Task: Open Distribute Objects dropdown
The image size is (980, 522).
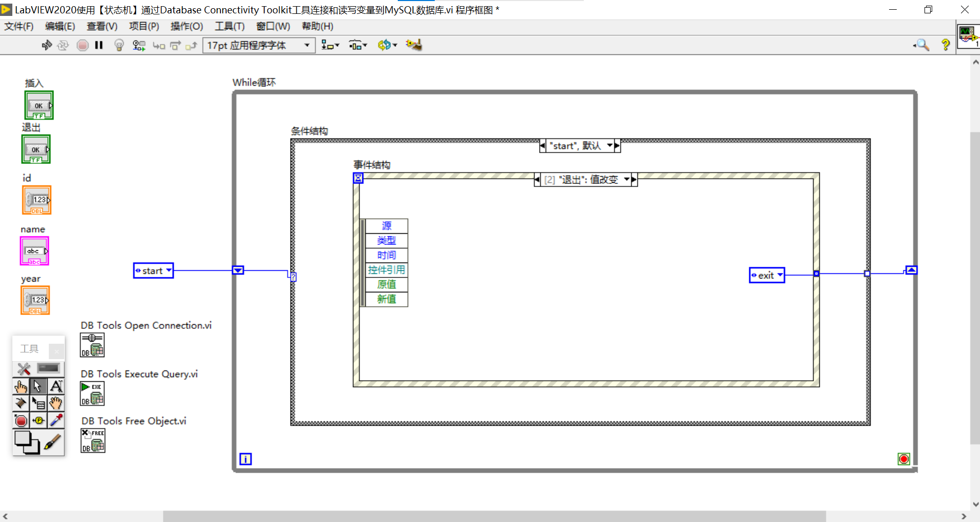Action: [358, 45]
